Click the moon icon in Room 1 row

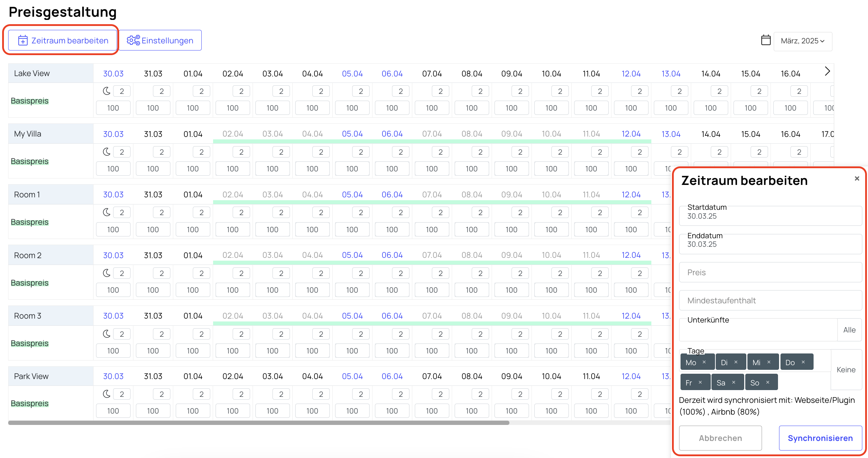tap(106, 212)
